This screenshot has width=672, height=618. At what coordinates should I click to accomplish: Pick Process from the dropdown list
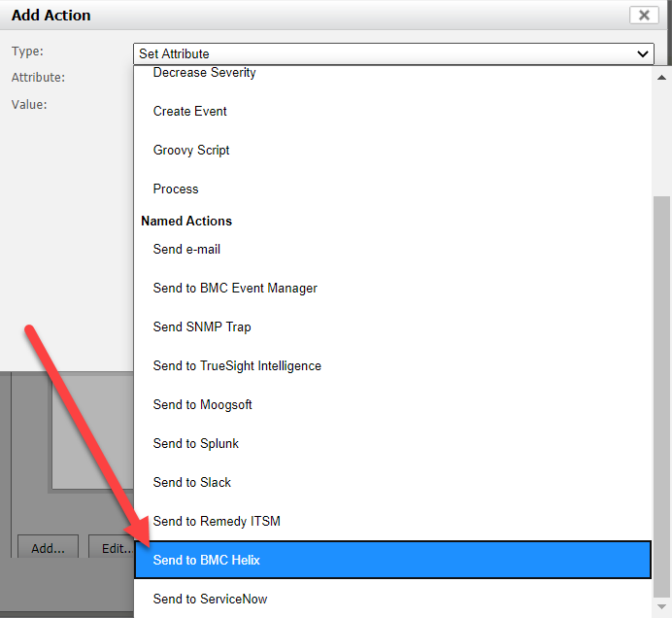(392, 189)
